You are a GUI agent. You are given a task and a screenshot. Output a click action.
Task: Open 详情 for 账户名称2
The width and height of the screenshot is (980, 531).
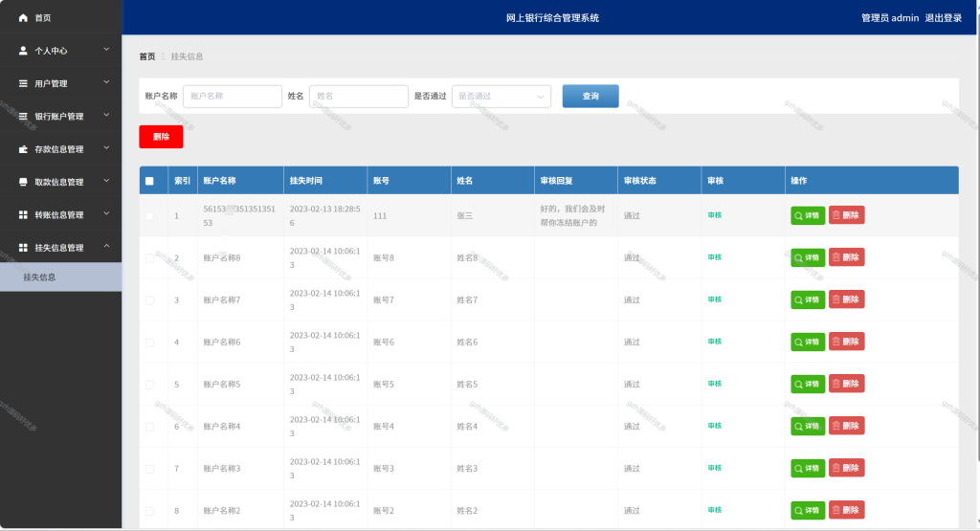808,510
